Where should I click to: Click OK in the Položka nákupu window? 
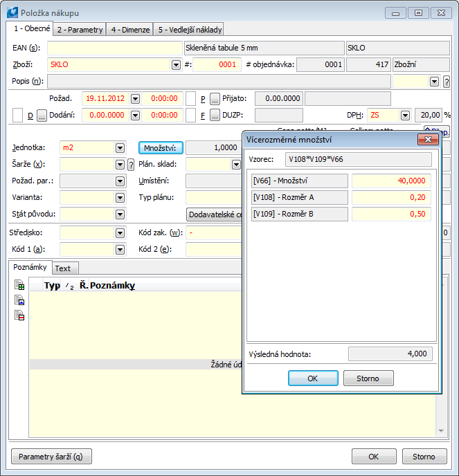[x=374, y=456]
